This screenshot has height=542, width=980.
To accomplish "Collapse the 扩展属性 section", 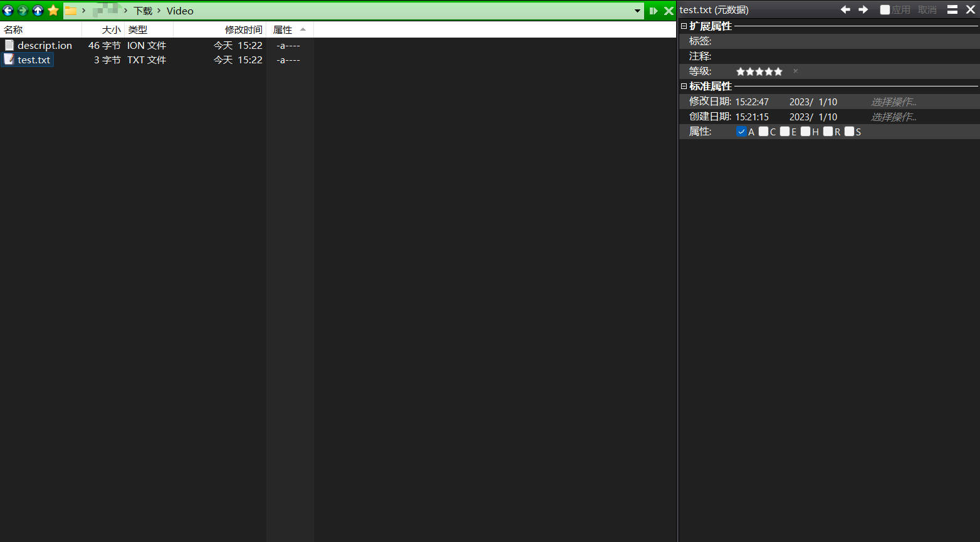I will click(x=684, y=26).
